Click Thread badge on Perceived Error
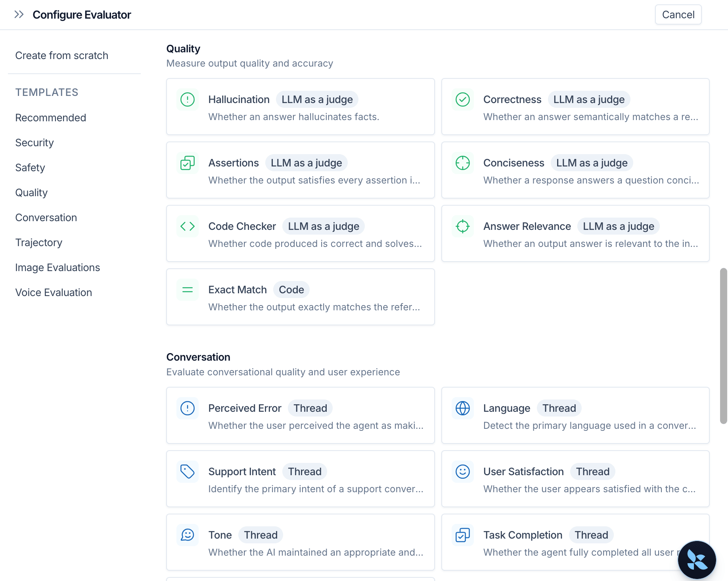The height and width of the screenshot is (581, 728). (x=310, y=408)
